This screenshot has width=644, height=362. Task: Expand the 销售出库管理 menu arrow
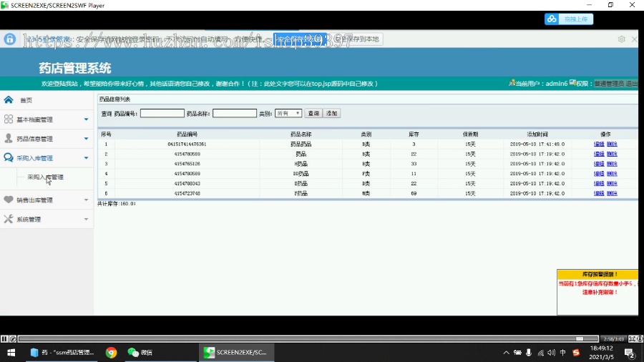[x=87, y=200]
